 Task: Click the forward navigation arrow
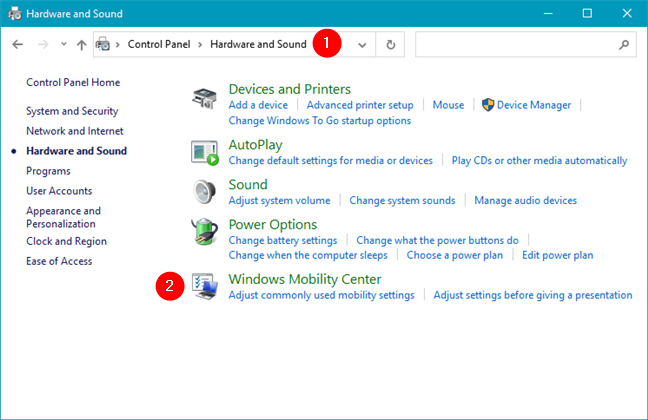tap(43, 44)
